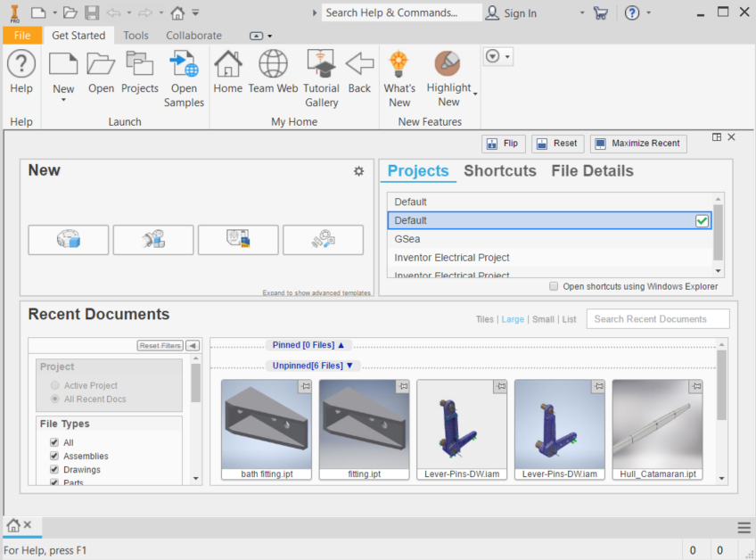
Task: Launch the Tutorial Gallery
Action: pos(321,63)
